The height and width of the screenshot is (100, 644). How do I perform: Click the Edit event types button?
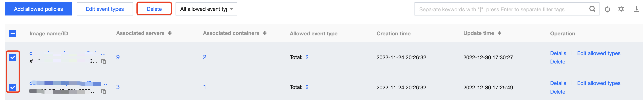(x=104, y=9)
